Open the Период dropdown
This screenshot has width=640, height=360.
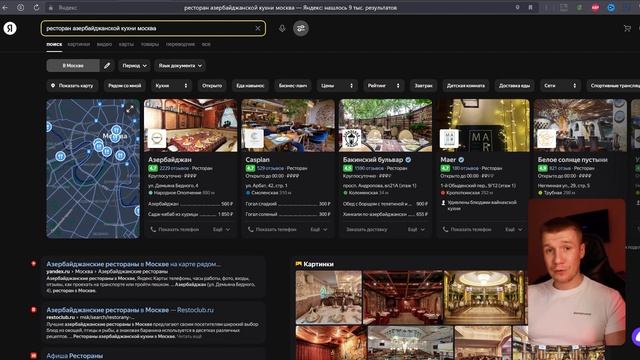[x=134, y=65]
